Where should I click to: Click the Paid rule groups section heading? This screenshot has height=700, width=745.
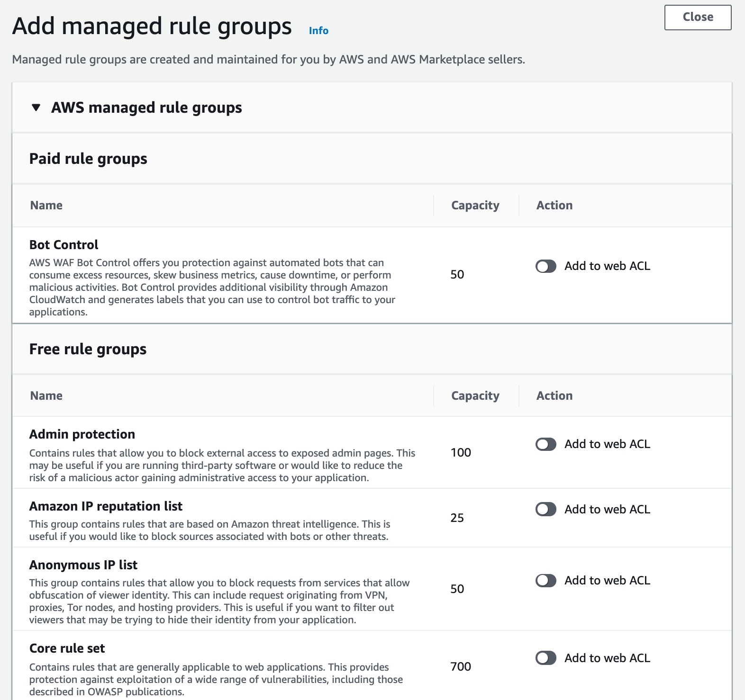(x=88, y=159)
